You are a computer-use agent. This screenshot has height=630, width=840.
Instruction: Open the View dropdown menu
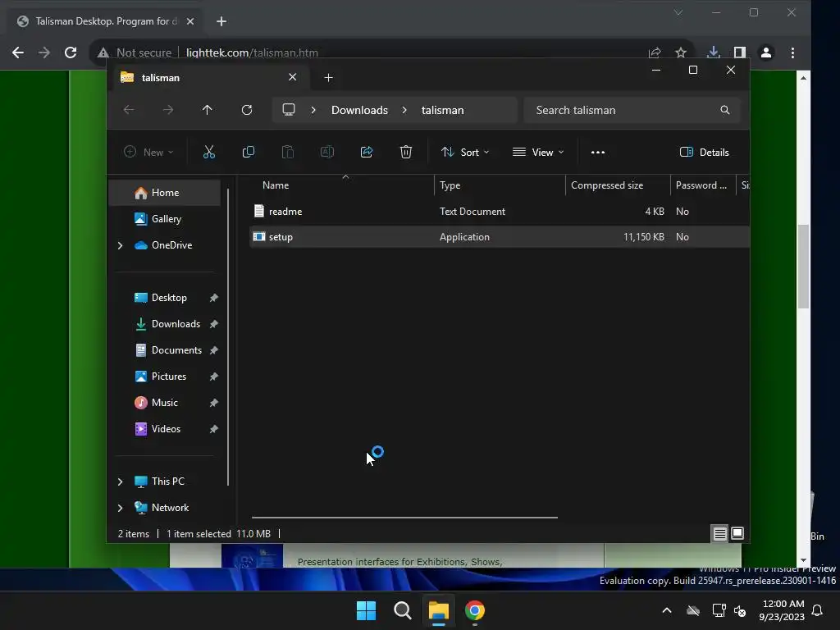pos(538,152)
